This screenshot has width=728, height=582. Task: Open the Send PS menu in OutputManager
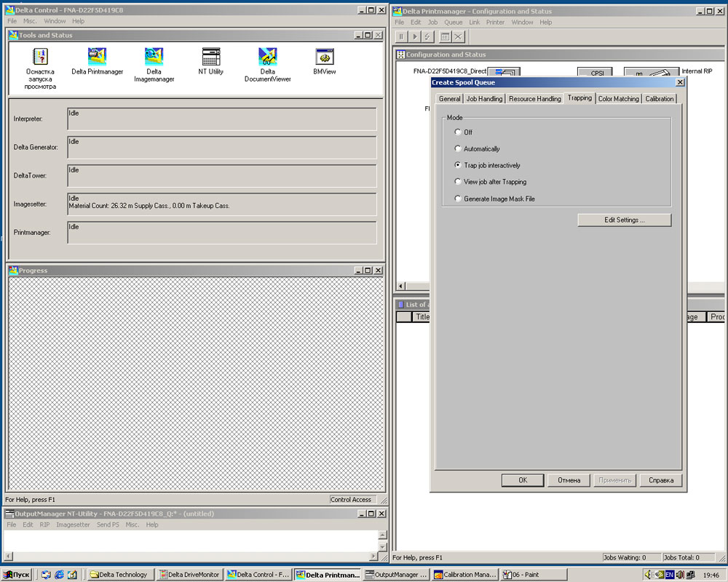click(108, 525)
